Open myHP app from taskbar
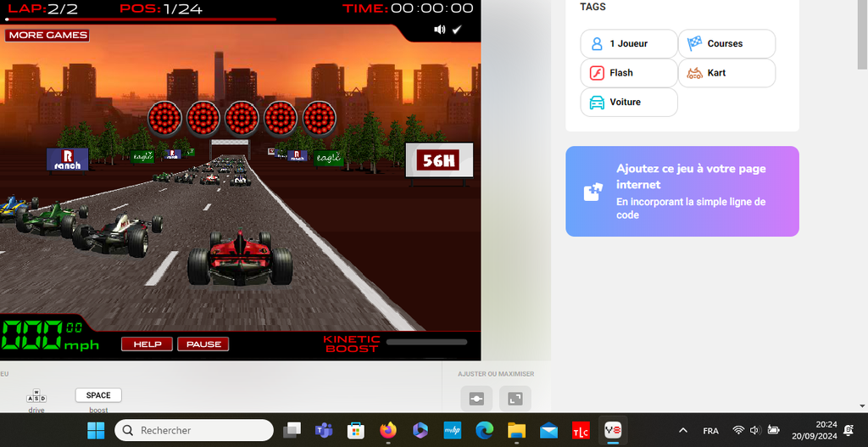Image resolution: width=868 pixels, height=447 pixels. [x=453, y=430]
